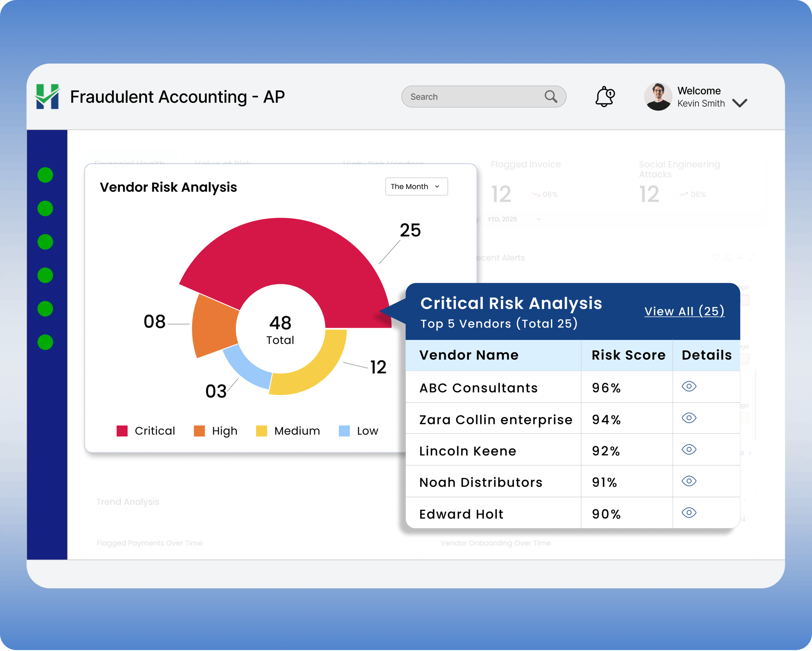812x651 pixels.
Task: Click third green sidebar dot
Action: pyautogui.click(x=45, y=242)
